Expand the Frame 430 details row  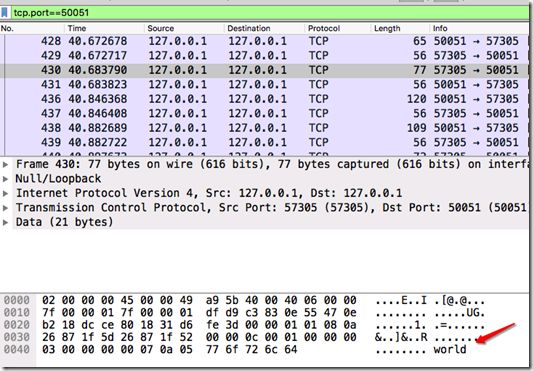coord(5,165)
